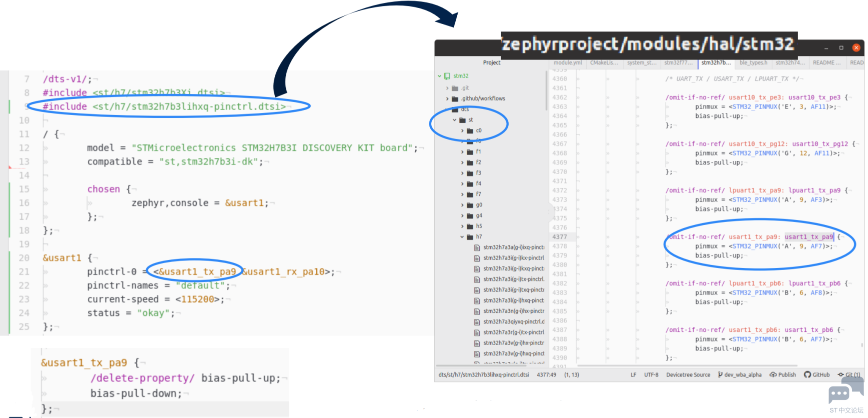Click the st folder icon
868x418 pixels.
click(x=462, y=120)
